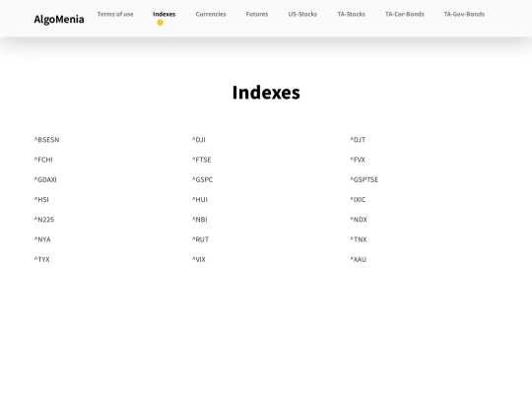The height and width of the screenshot is (399, 532).
Task: Navigate to TA-Stocks
Action: [x=351, y=14]
